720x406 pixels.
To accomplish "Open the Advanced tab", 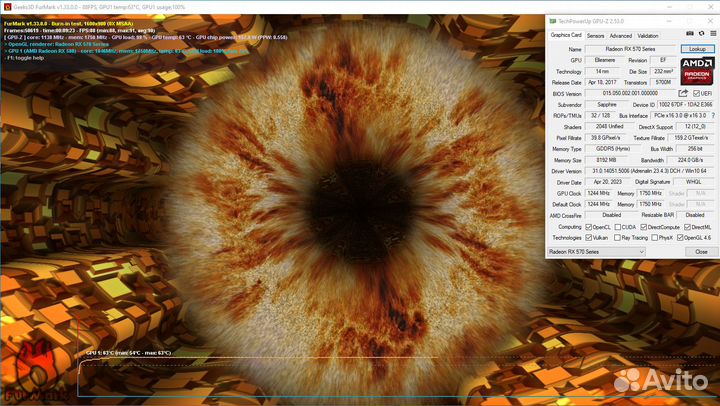I will (622, 35).
